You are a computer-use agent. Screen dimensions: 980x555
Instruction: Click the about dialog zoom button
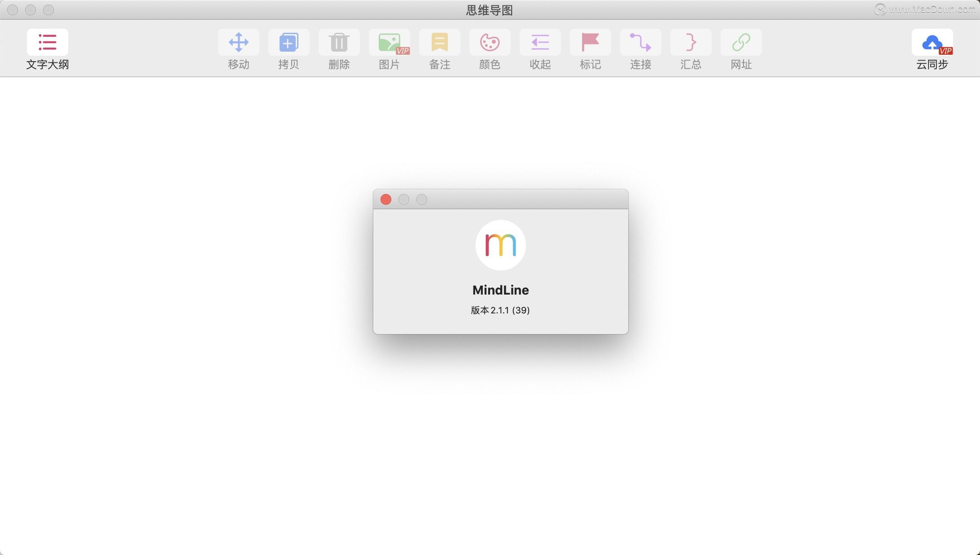422,199
